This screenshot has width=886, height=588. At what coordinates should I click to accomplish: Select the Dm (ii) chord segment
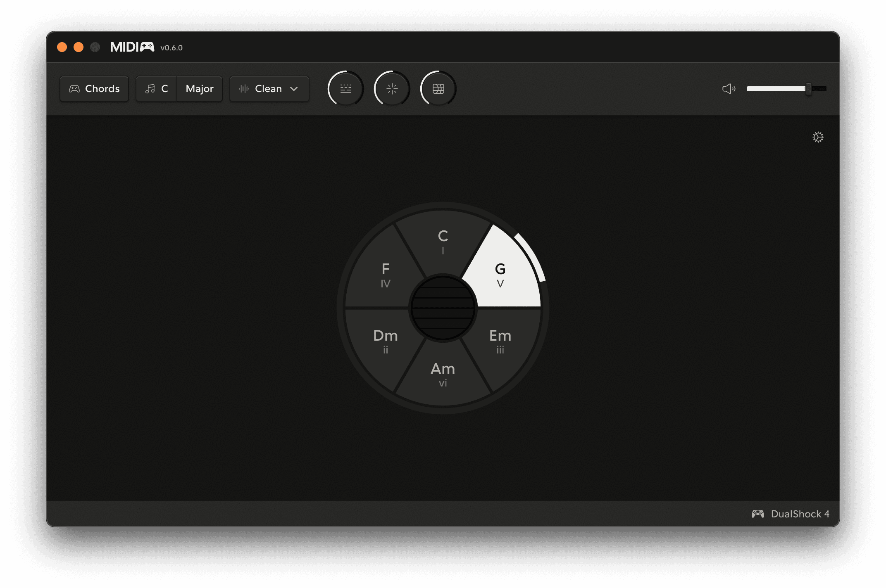tap(385, 341)
